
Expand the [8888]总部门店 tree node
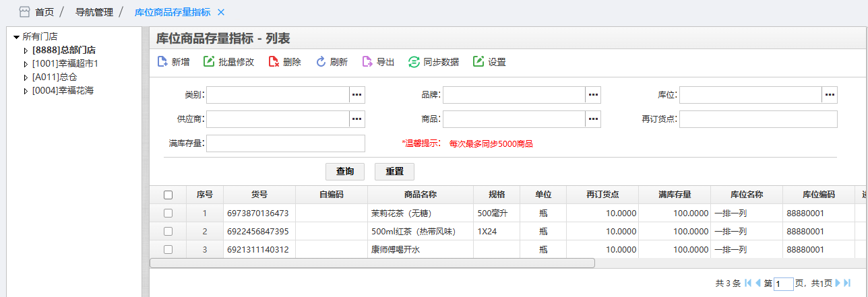point(26,51)
